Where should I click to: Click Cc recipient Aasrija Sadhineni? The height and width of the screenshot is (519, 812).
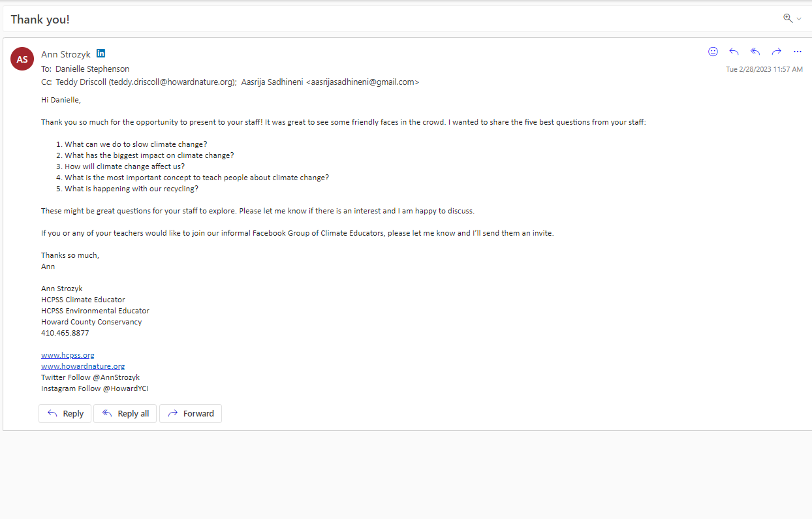click(x=330, y=82)
